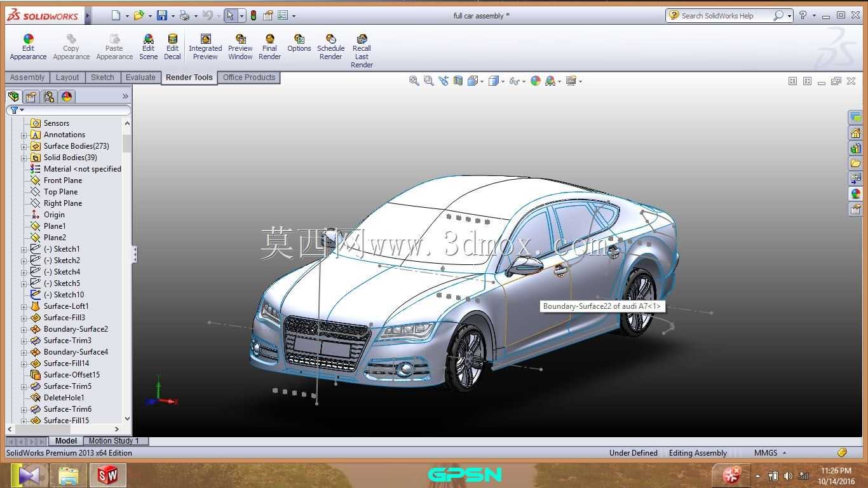
Task: Open the feature tree filter dropdown
Action: tap(22, 110)
